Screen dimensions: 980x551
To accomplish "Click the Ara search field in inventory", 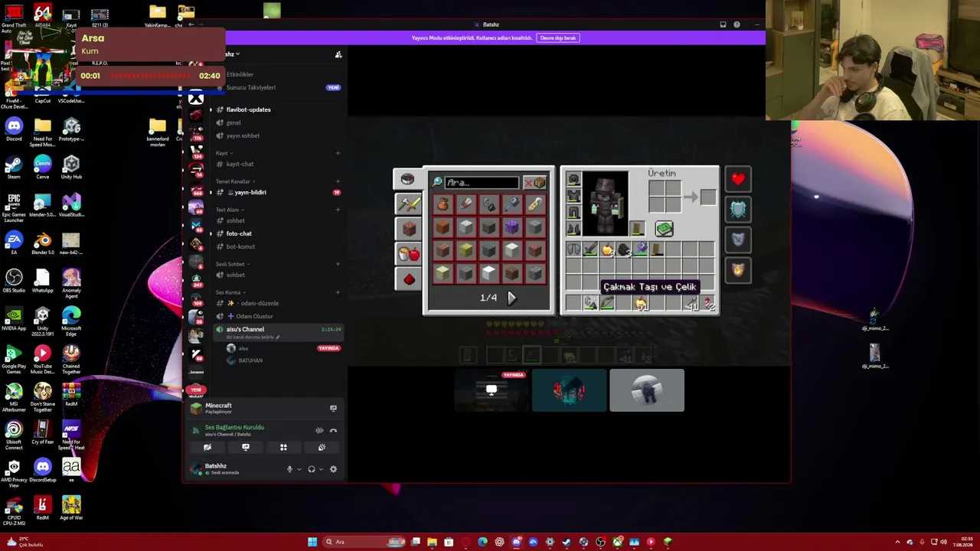I will [x=482, y=183].
